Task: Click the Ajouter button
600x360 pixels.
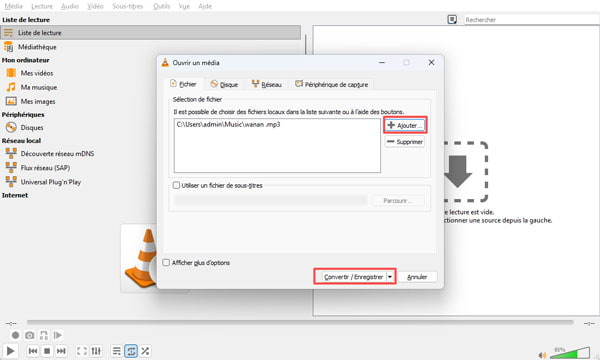Action: click(405, 125)
